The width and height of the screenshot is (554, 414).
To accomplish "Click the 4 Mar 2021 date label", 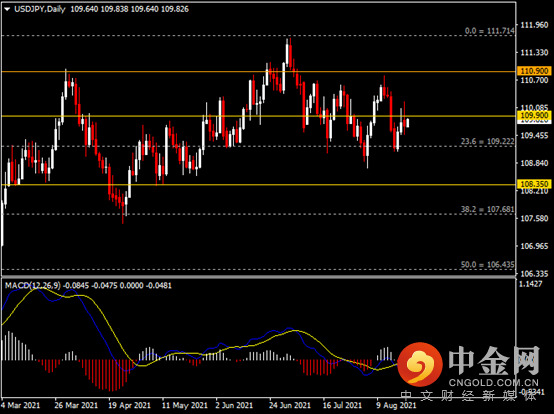I will (x=20, y=405).
